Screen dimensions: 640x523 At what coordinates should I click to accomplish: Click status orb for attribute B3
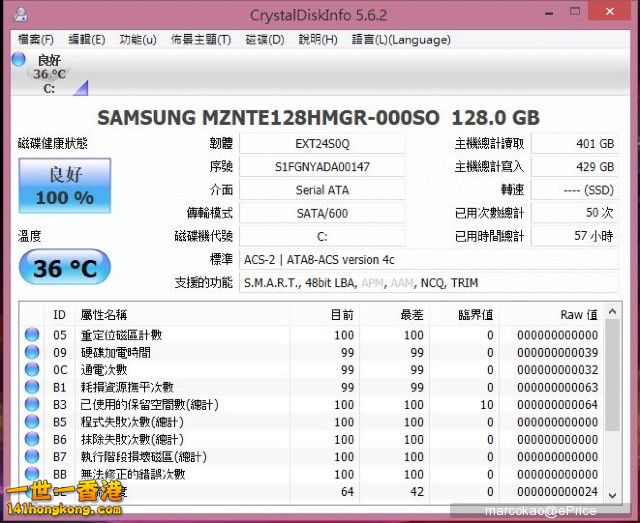click(x=32, y=404)
